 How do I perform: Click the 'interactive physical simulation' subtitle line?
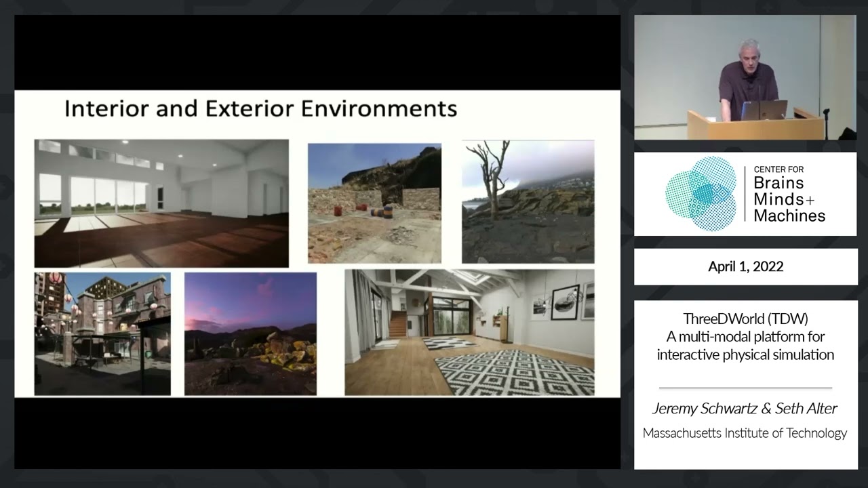click(x=745, y=354)
